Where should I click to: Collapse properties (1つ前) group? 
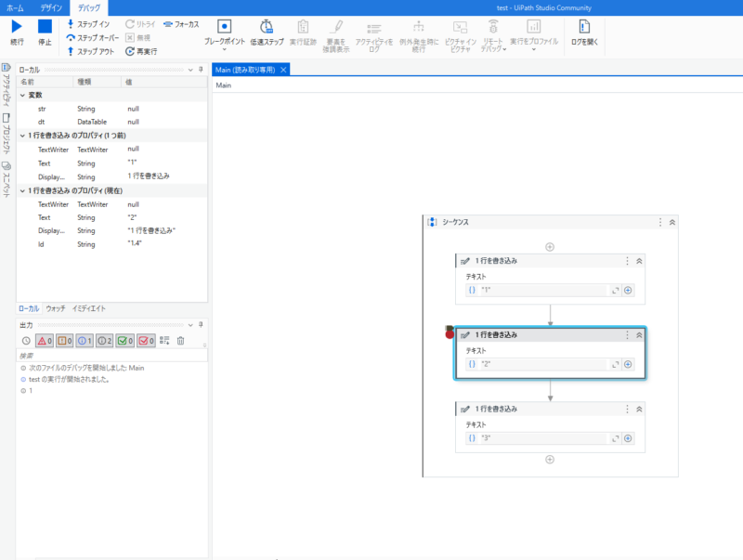[22, 136]
